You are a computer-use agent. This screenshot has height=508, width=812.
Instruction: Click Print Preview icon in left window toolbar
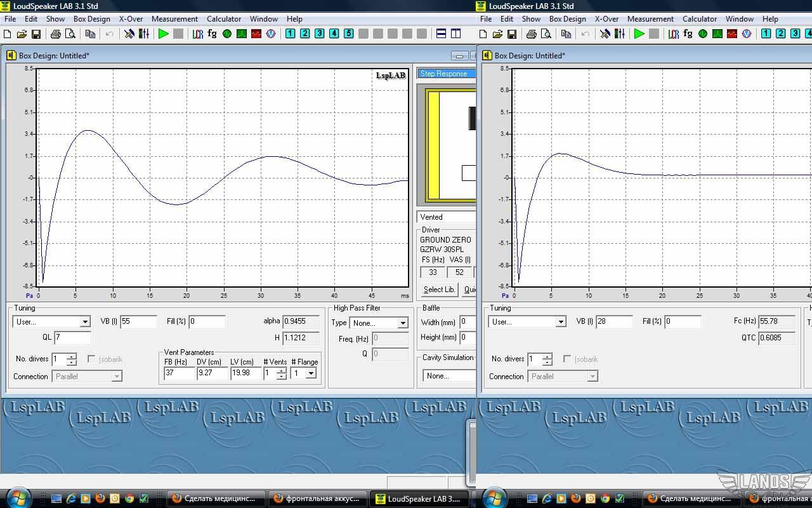click(70, 34)
